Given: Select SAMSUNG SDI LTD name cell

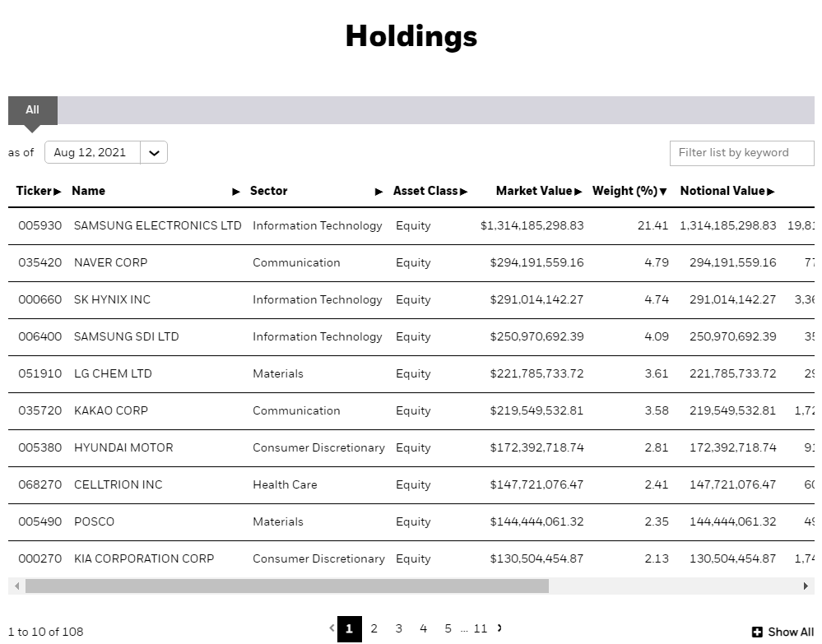Looking at the screenshot, I should click(127, 336).
